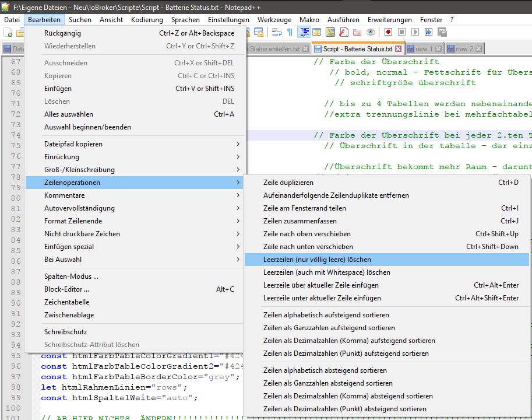Open the Erweiterungen menu

click(389, 20)
